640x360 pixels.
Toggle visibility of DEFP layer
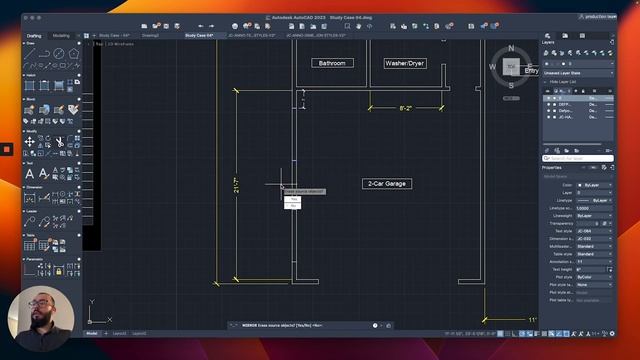pyautogui.click(x=549, y=104)
